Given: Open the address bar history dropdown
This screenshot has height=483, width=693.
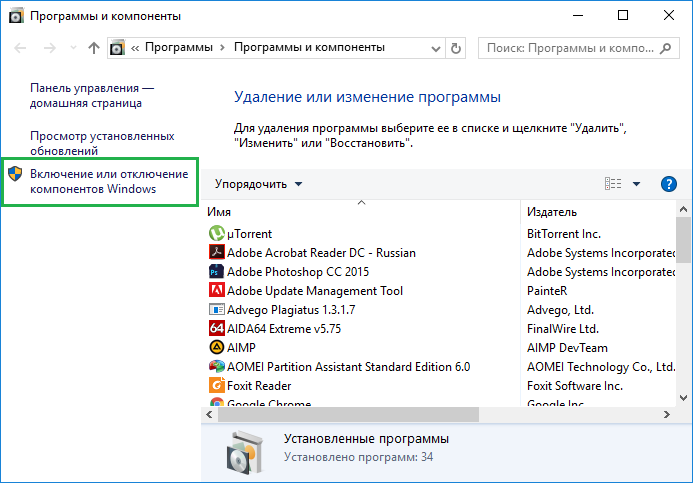Looking at the screenshot, I should click(x=435, y=48).
